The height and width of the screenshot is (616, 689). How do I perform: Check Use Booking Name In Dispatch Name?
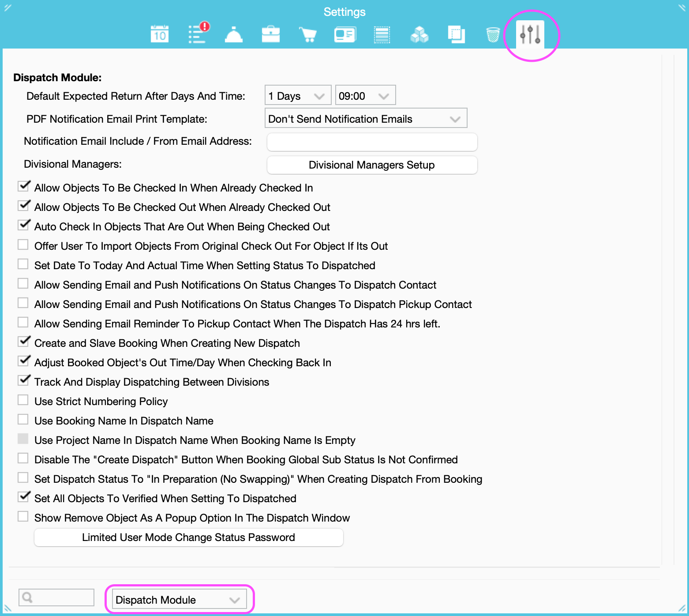pyautogui.click(x=23, y=419)
